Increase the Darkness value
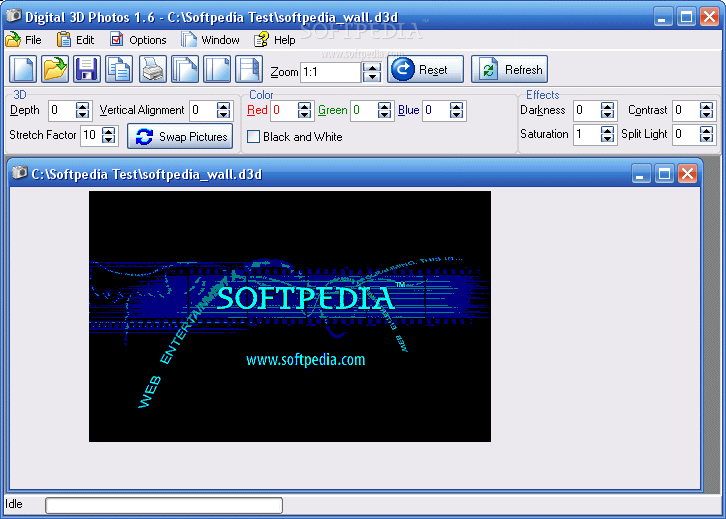 607,106
